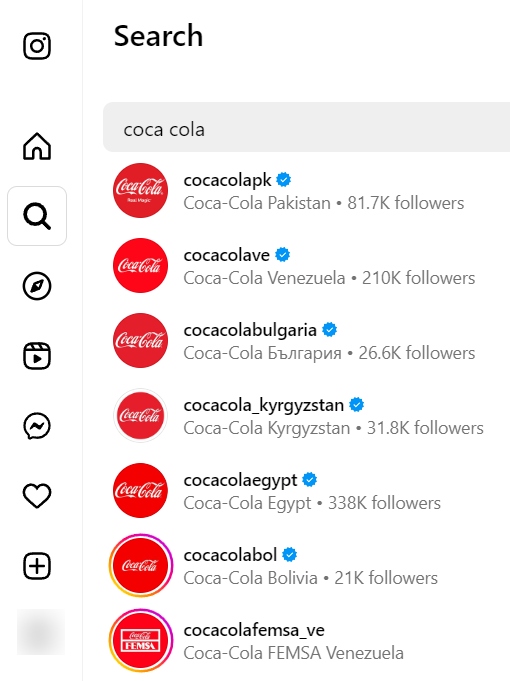Open the cocacolave Venezuela result
The image size is (510, 681).
(x=306, y=266)
